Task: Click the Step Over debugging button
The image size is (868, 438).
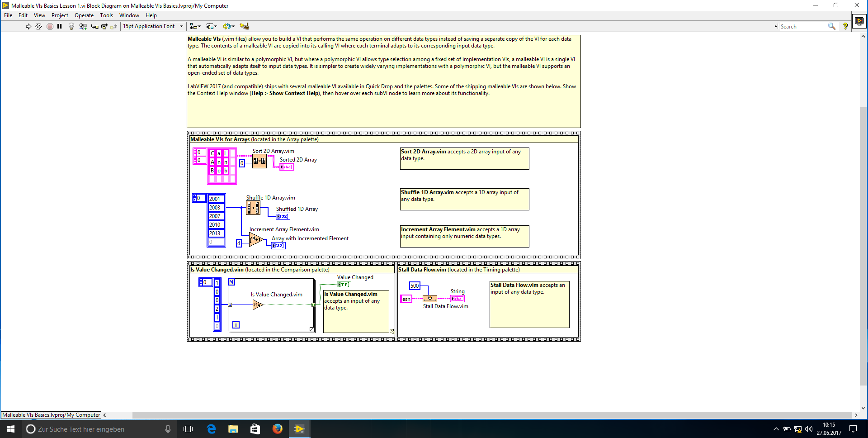Action: coord(104,27)
